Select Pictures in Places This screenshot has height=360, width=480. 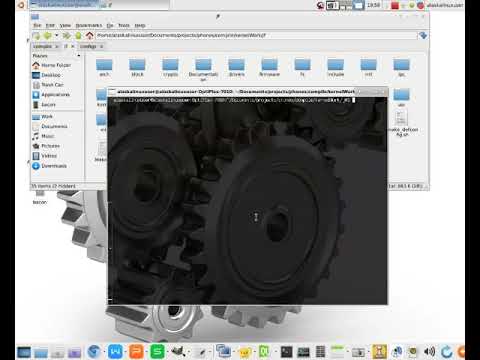(x=46, y=146)
